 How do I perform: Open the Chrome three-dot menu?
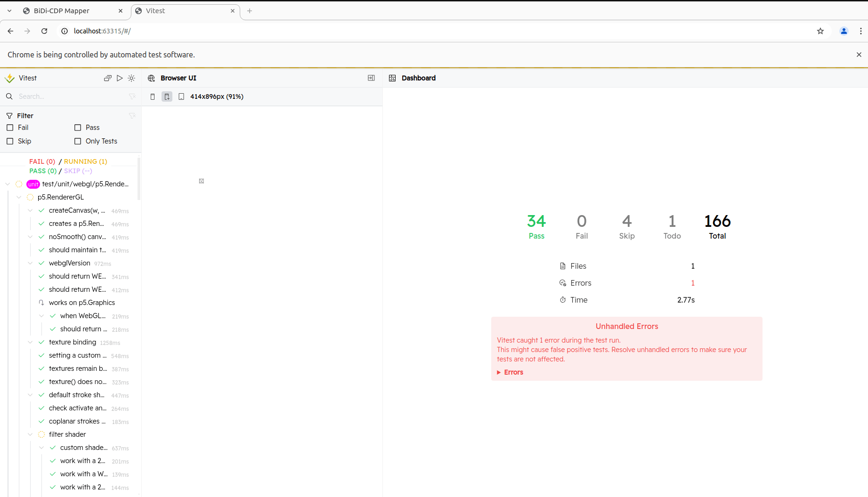click(861, 31)
